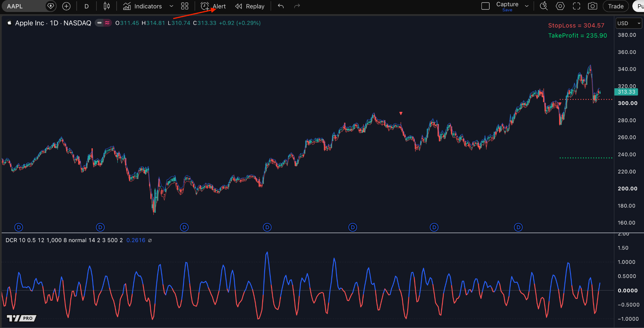
Task: Take a snapshot with the camera icon
Action: 593,6
